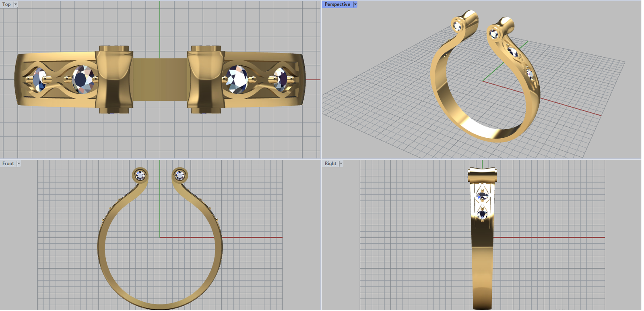Activate the Front viewport title

[8, 164]
